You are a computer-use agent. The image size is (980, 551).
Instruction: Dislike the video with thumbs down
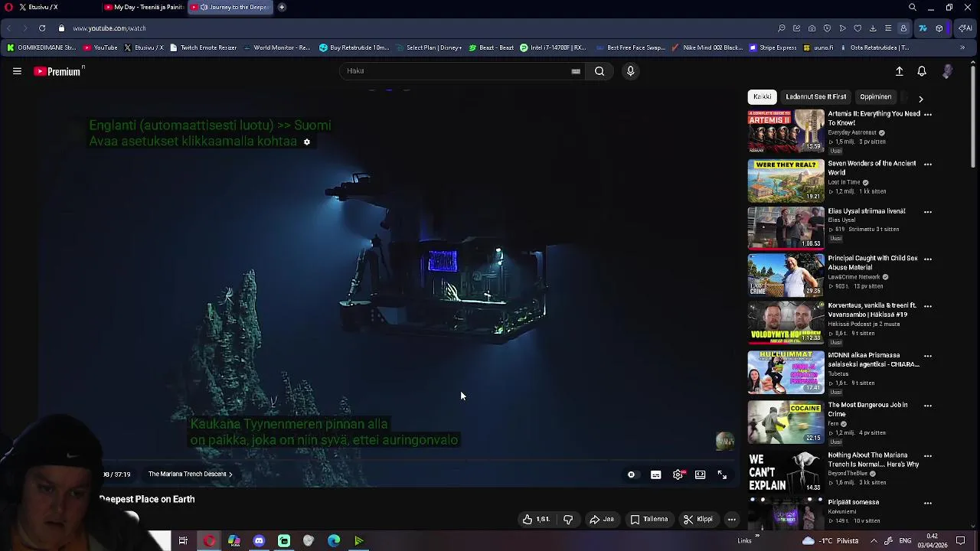(x=568, y=520)
